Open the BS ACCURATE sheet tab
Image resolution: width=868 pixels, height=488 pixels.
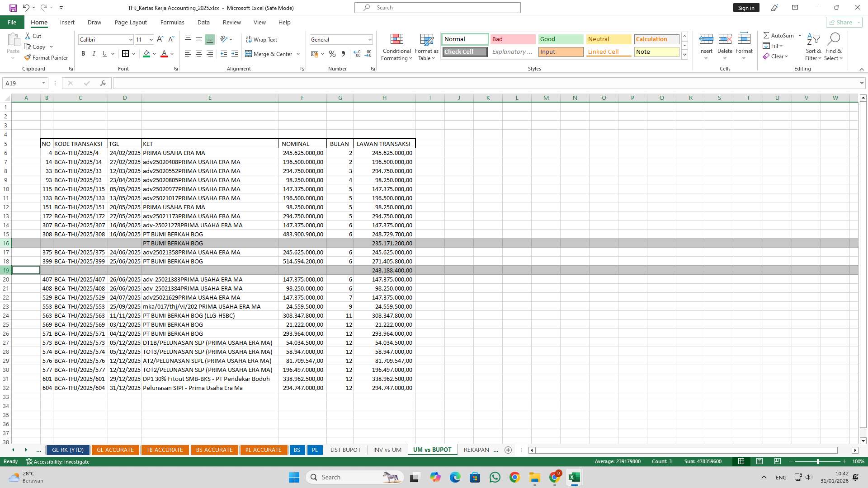(x=214, y=450)
